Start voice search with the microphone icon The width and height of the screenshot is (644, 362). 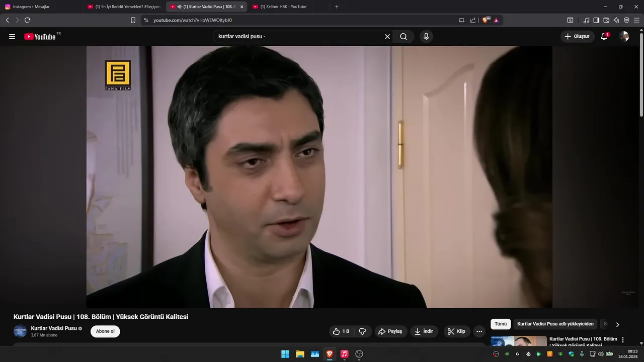(x=426, y=37)
